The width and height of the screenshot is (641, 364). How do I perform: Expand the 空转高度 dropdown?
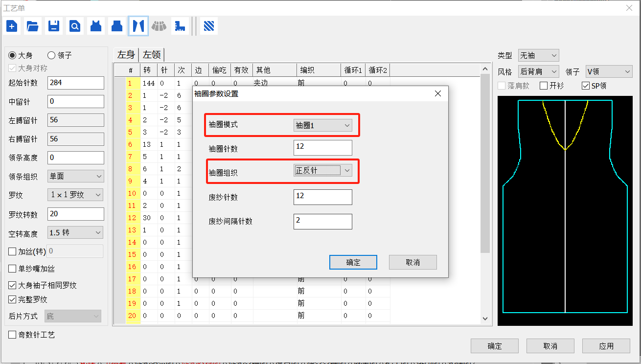[75, 232]
